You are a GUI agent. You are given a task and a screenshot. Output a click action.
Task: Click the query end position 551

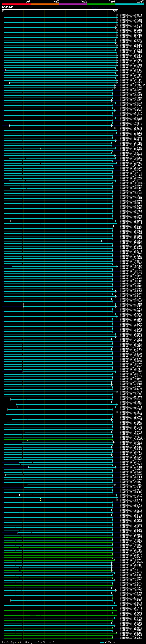click(115, 11)
